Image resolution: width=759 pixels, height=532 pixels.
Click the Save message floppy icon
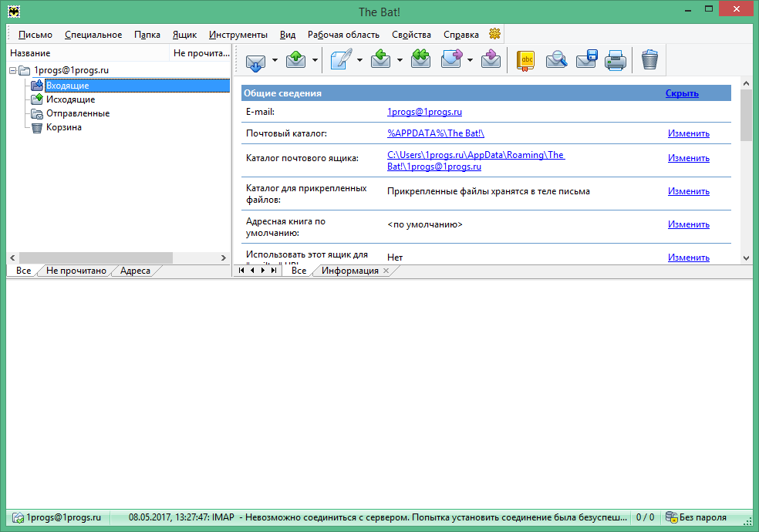[x=586, y=60]
